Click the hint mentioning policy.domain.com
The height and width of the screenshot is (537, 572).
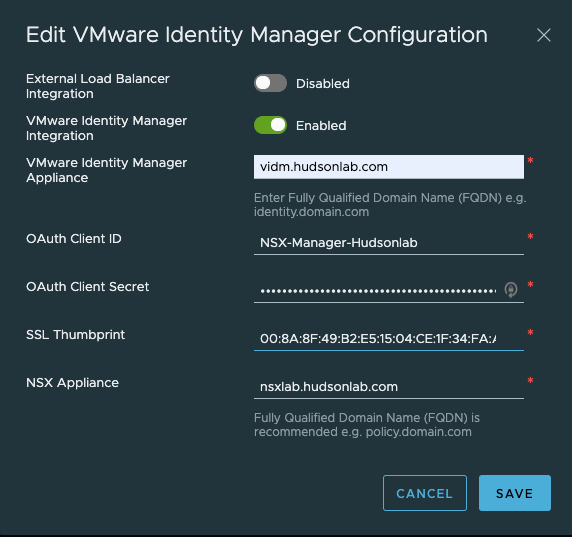pos(367,425)
